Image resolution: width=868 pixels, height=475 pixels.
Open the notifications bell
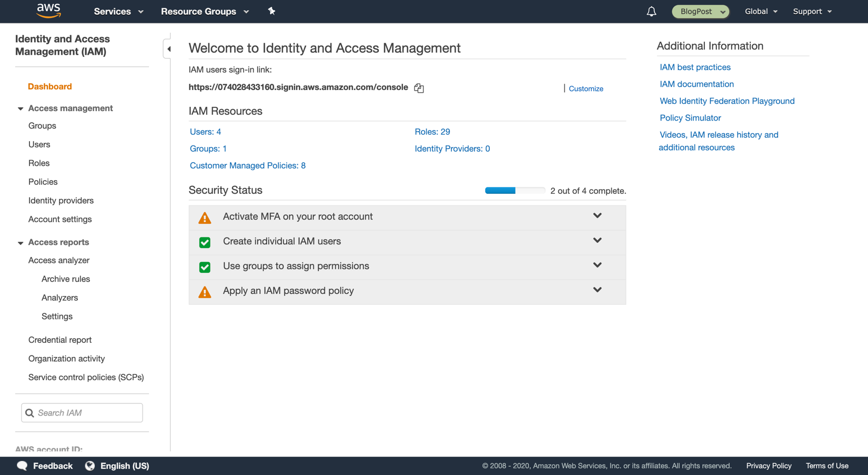tap(651, 11)
